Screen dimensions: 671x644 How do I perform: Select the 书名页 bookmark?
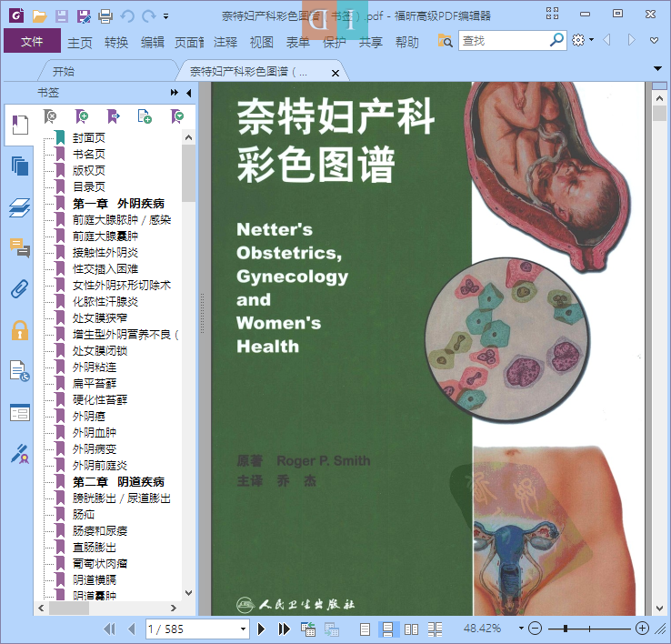pos(88,154)
